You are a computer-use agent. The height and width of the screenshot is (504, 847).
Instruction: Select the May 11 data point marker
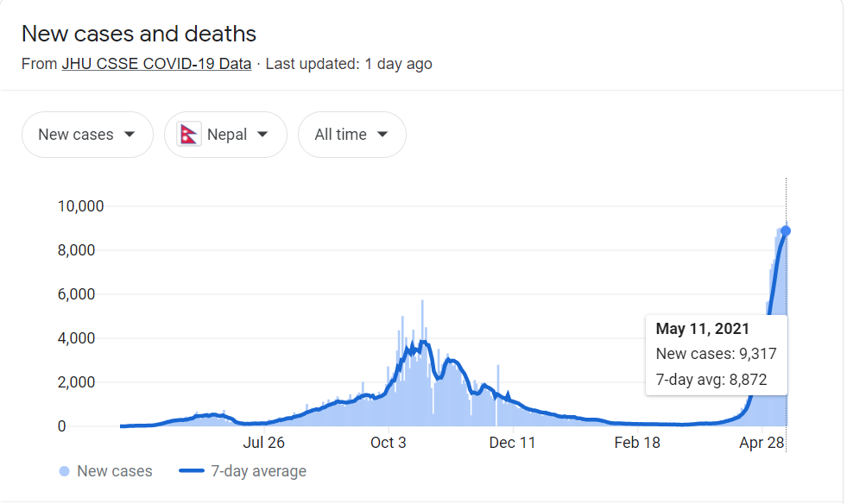(x=786, y=230)
